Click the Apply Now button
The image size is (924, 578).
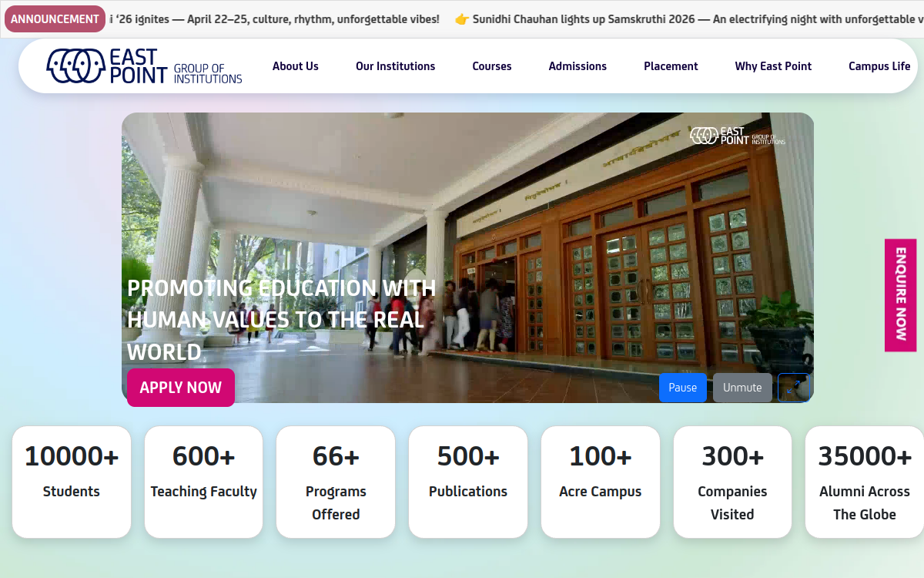[181, 388]
